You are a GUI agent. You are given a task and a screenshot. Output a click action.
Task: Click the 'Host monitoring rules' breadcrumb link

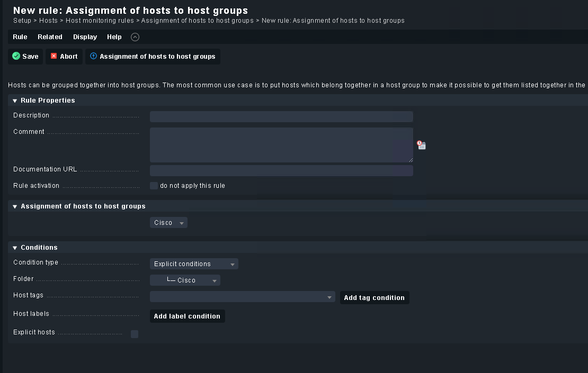point(101,21)
